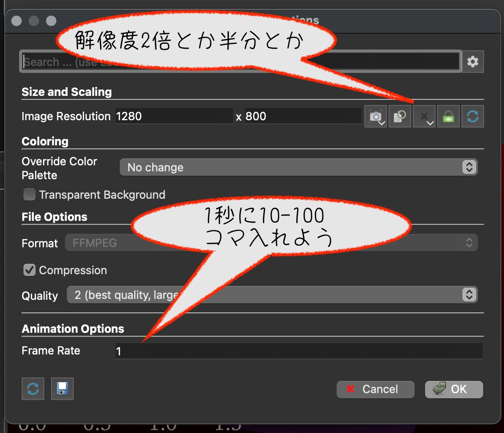Enable the Transparent Background checkbox

29,195
